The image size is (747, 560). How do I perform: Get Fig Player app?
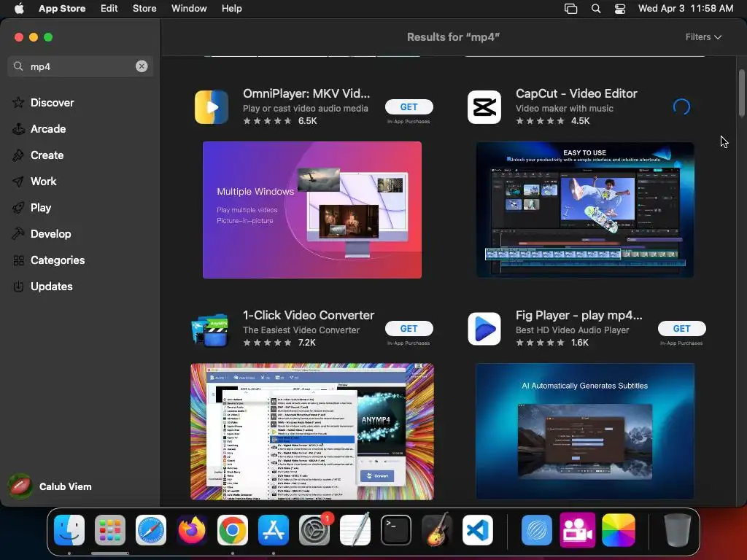pyautogui.click(x=681, y=329)
